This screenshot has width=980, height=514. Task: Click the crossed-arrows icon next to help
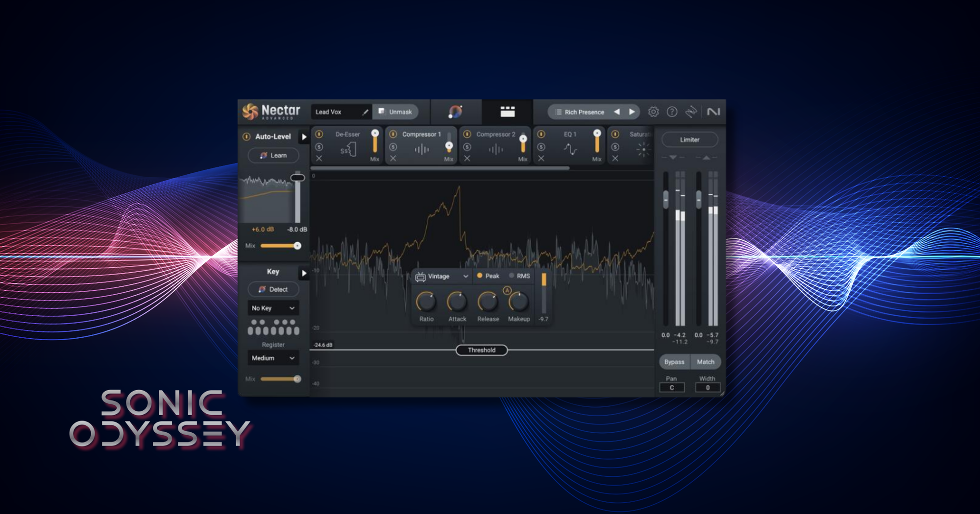pyautogui.click(x=691, y=112)
